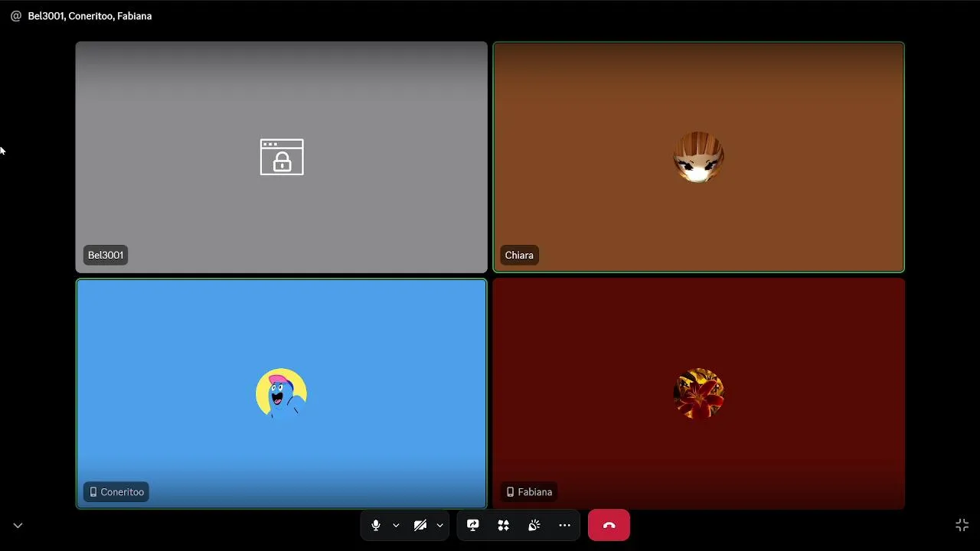This screenshot has width=980, height=551.
Task: Click Coneritoo's blue character avatar
Action: (x=281, y=393)
